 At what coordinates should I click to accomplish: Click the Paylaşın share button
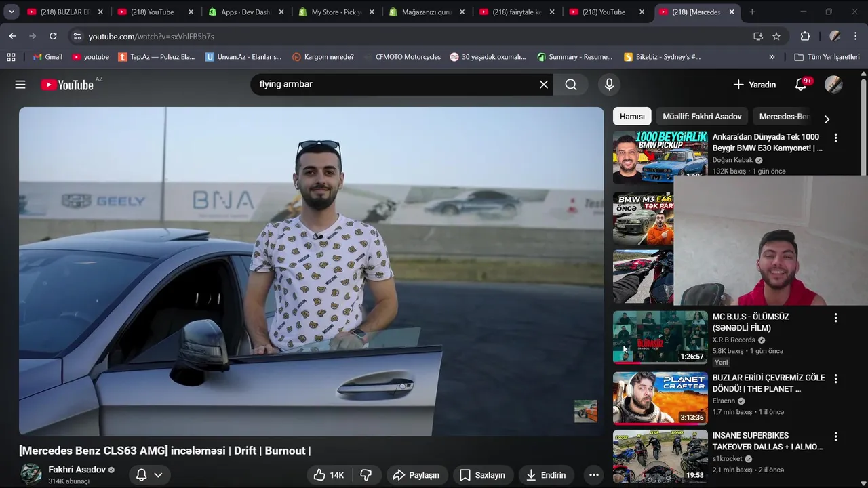coord(416,475)
